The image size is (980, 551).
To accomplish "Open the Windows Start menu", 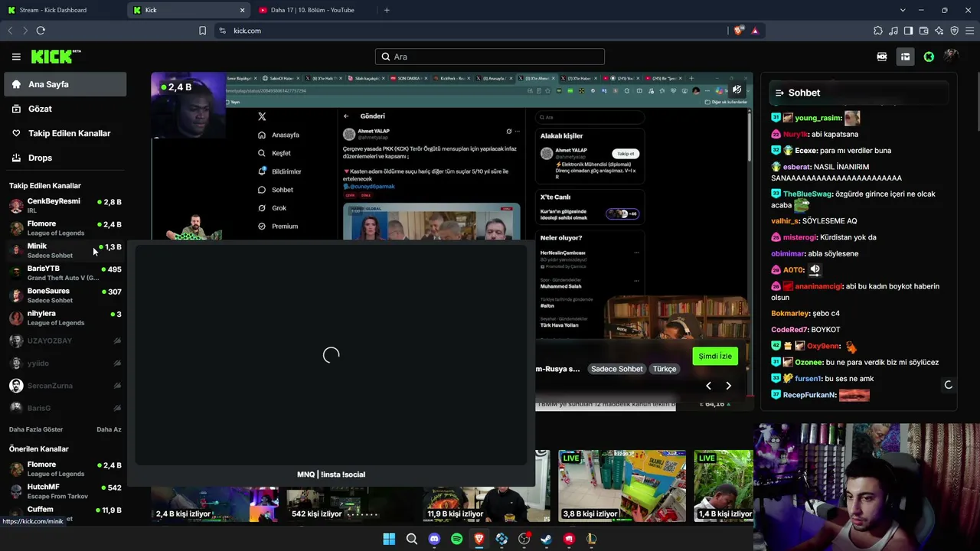I will pos(389,539).
